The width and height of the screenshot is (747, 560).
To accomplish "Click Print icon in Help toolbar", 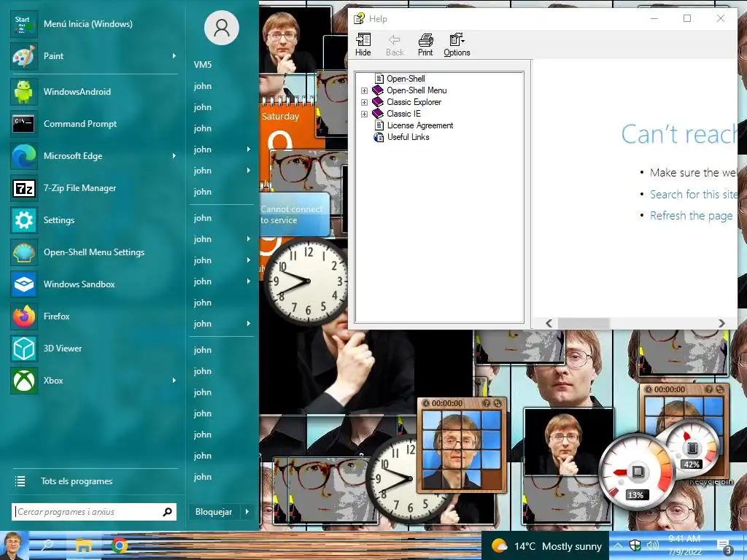I will pos(425,44).
